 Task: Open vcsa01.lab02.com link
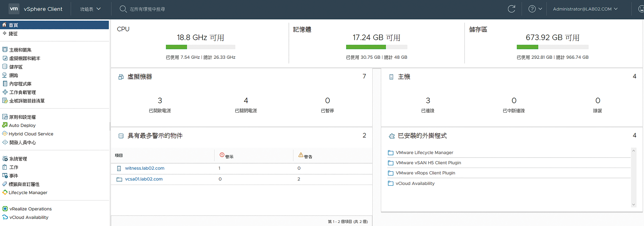coord(144,179)
